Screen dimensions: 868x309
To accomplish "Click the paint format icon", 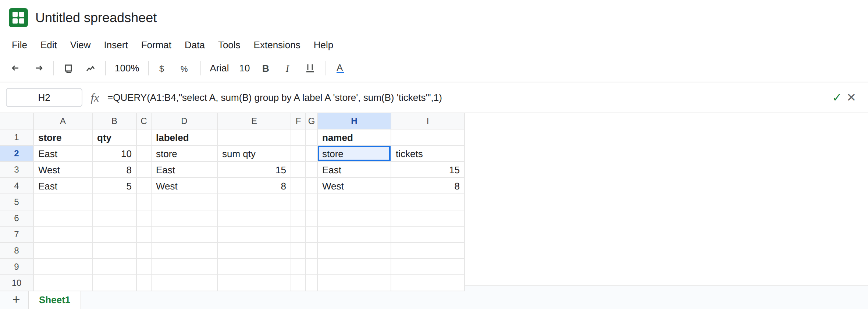I will pyautogui.click(x=90, y=68).
